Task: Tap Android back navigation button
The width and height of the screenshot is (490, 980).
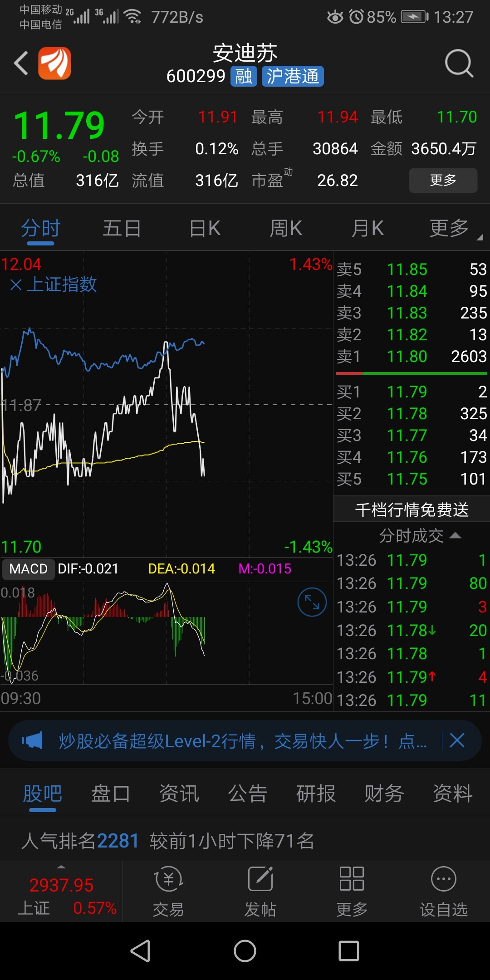Action: (141, 951)
